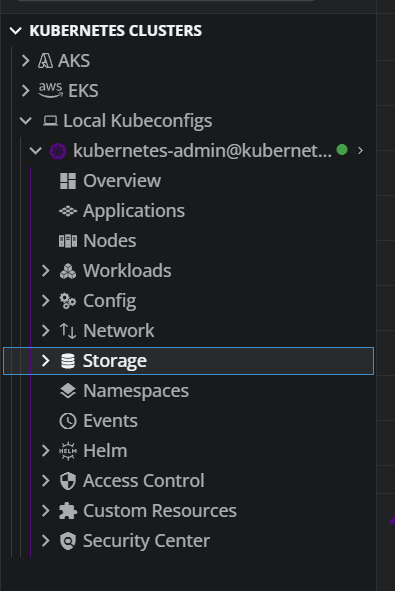Image resolution: width=395 pixels, height=591 pixels.
Task: Click the purple Kubernetes cluster wheel icon
Action: (58, 151)
